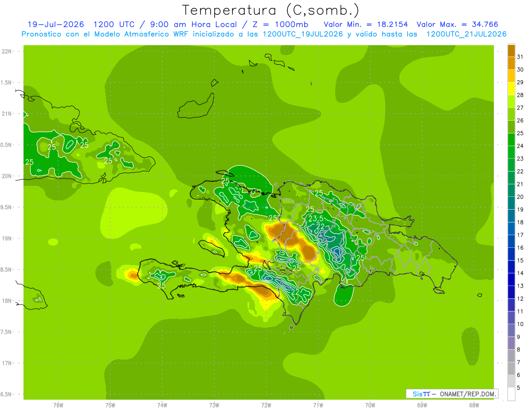Select the '1200UTC_21JUL2026' valid-until time
The width and height of the screenshot is (532, 411).
coord(466,34)
